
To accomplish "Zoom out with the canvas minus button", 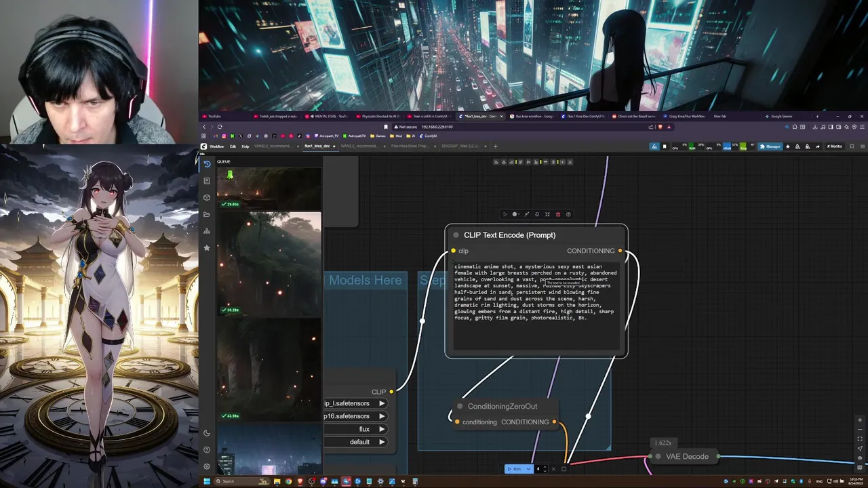I will pyautogui.click(x=860, y=430).
